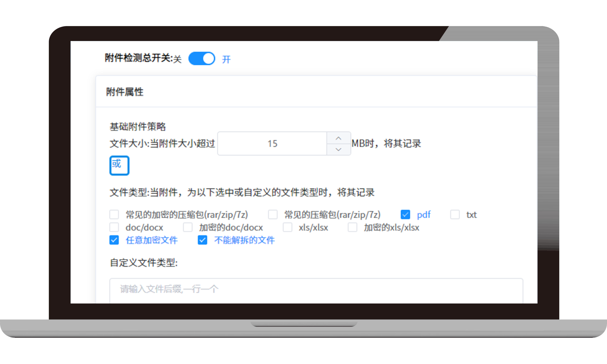The height and width of the screenshot is (364, 607).
Task: Click the 文件大小:当附件大小超过 label
Action: coord(162,143)
